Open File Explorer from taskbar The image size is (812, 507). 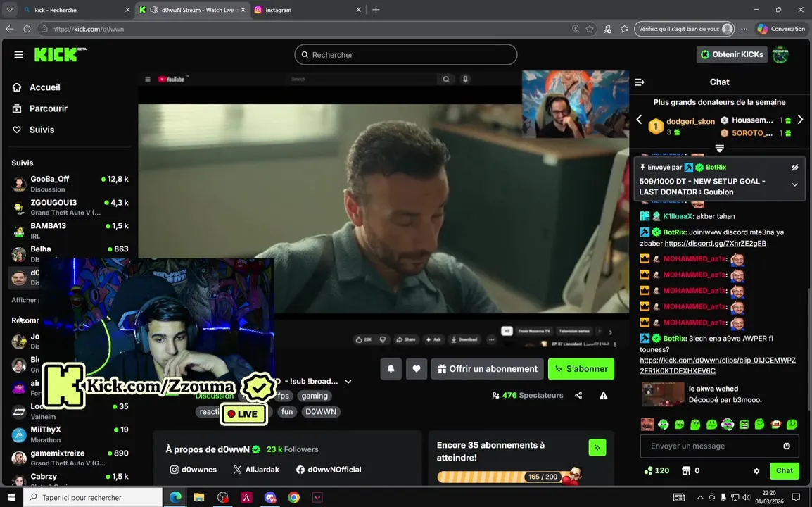[199, 498]
